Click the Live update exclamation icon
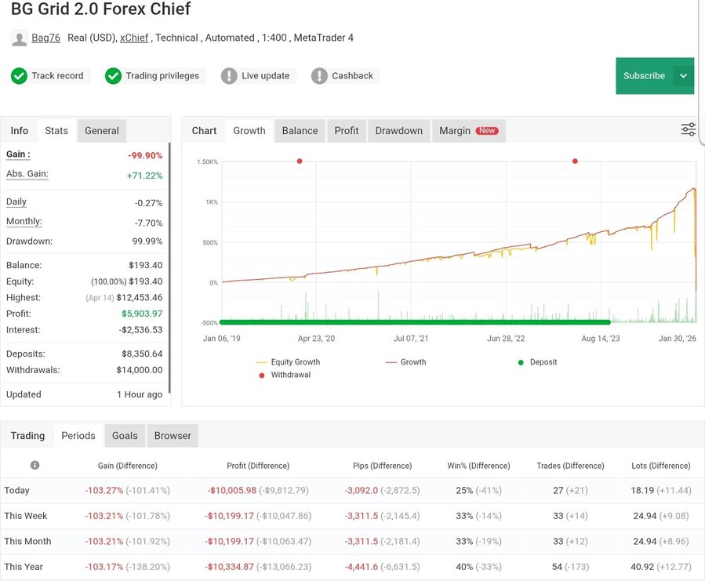This screenshot has height=588, width=705. click(x=229, y=76)
